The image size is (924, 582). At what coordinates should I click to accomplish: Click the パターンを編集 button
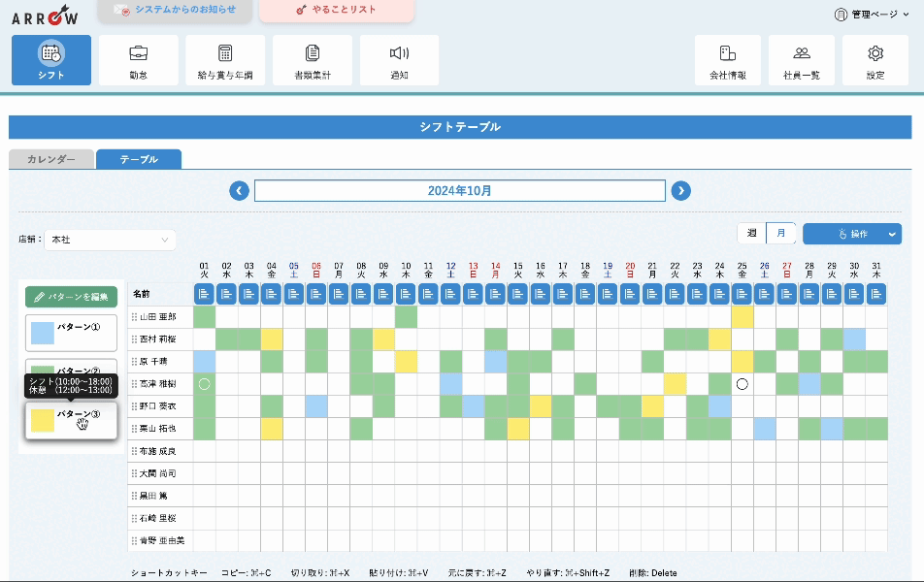(72, 297)
